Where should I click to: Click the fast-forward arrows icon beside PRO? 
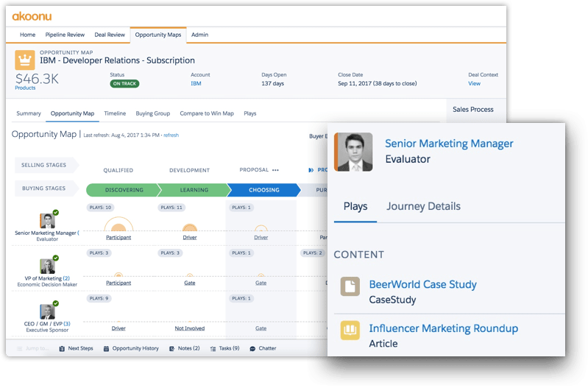click(311, 170)
